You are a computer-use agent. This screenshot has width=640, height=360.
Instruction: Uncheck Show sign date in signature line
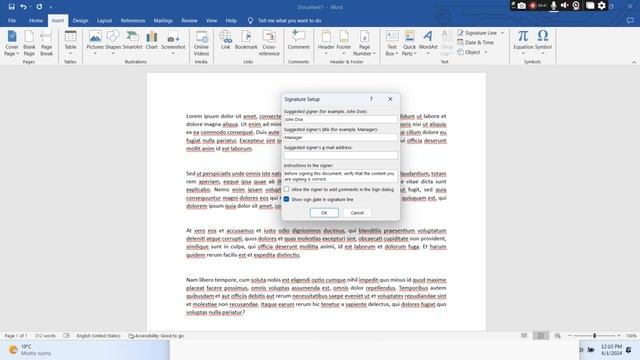pyautogui.click(x=287, y=199)
